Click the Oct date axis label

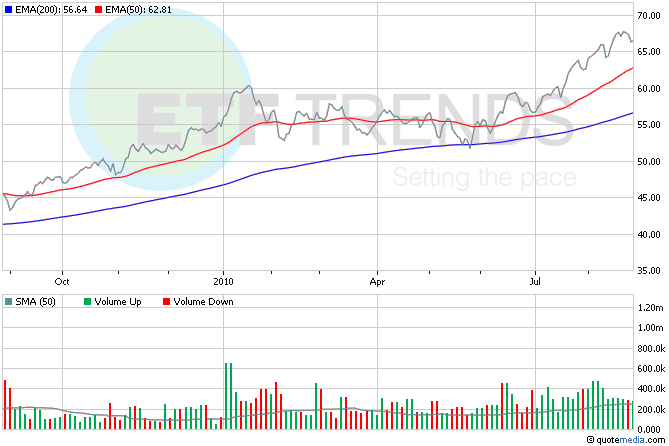pos(62,282)
